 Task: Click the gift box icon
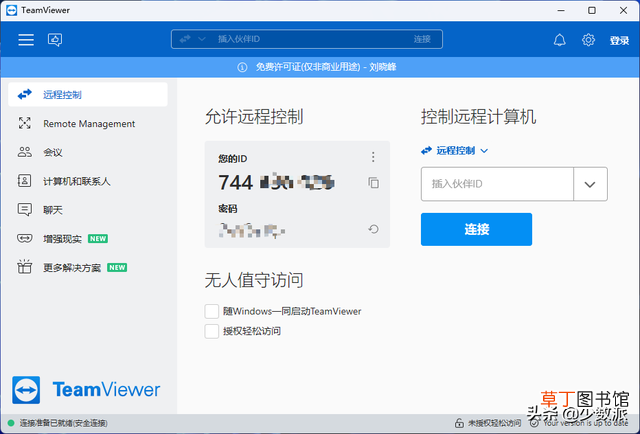click(24, 267)
